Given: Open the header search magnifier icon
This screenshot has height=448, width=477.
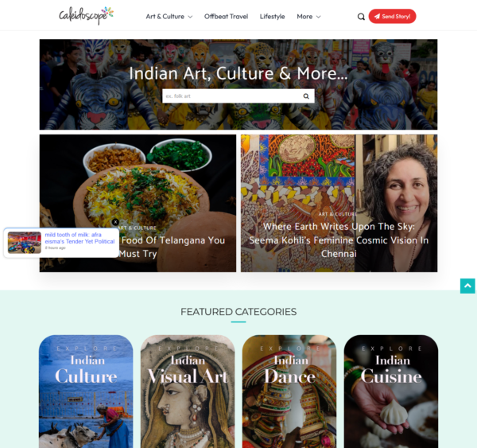Looking at the screenshot, I should click(361, 17).
